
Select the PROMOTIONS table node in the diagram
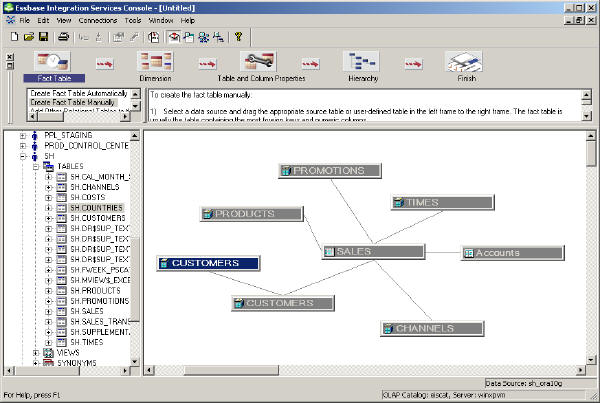(330, 171)
